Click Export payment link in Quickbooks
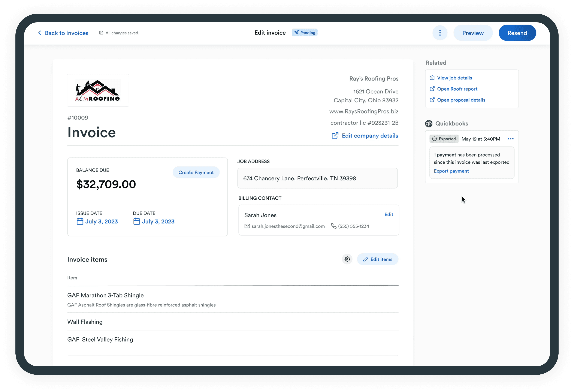 pyautogui.click(x=451, y=171)
